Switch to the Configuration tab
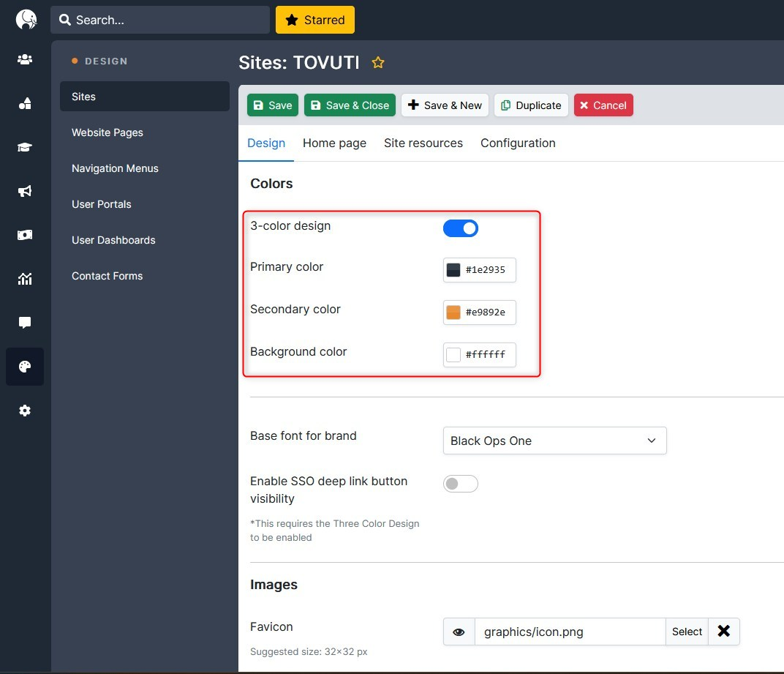 click(x=518, y=143)
